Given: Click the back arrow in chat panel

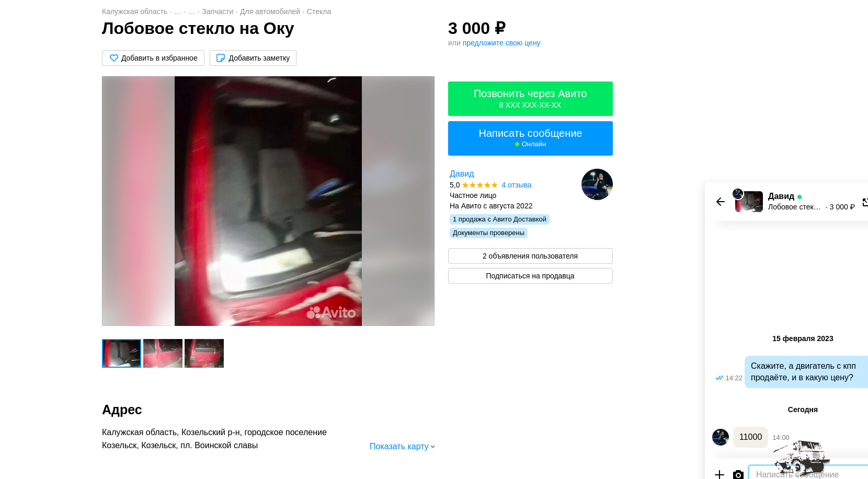Looking at the screenshot, I should pos(721,202).
